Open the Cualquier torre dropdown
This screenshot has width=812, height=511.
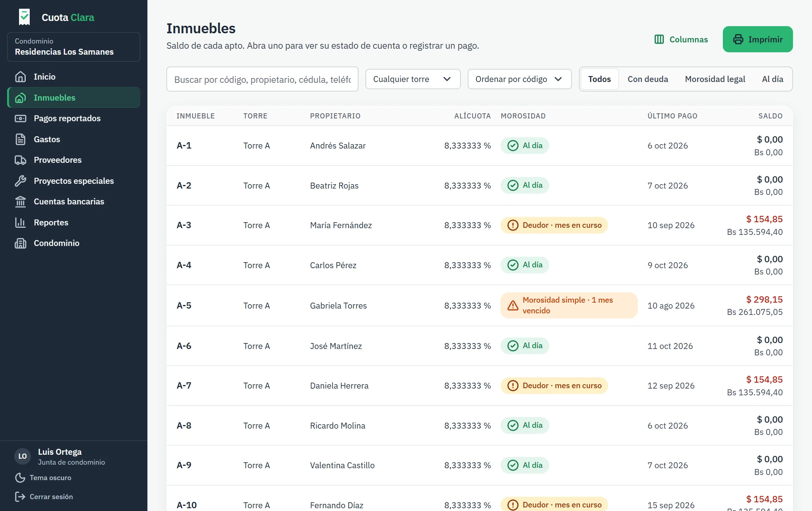click(x=413, y=79)
